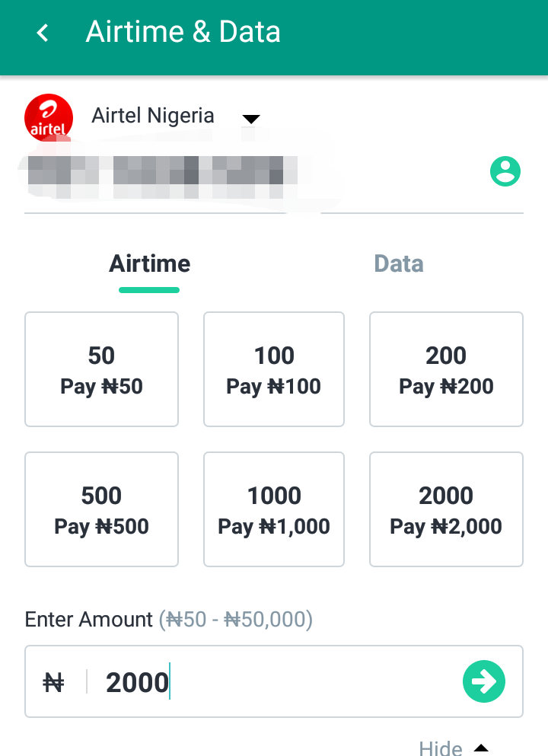Open Airtel Nigeria network dropdown

pos(251,119)
